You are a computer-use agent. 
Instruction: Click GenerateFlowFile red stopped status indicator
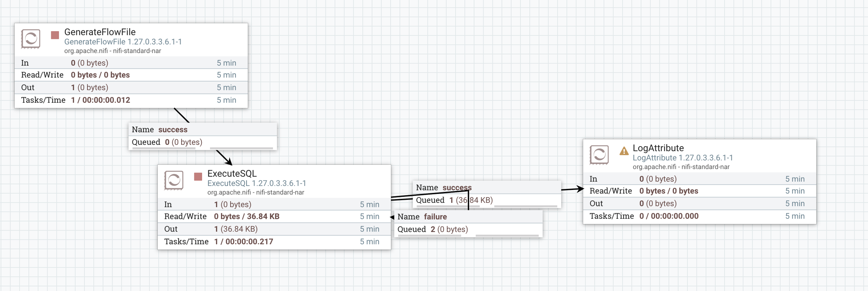pyautogui.click(x=55, y=35)
